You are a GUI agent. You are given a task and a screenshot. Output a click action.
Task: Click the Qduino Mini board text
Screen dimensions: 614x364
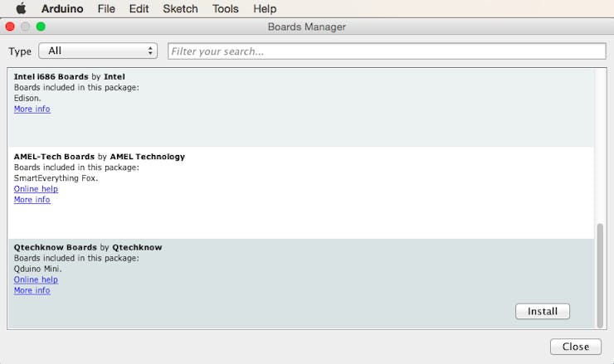tap(37, 269)
